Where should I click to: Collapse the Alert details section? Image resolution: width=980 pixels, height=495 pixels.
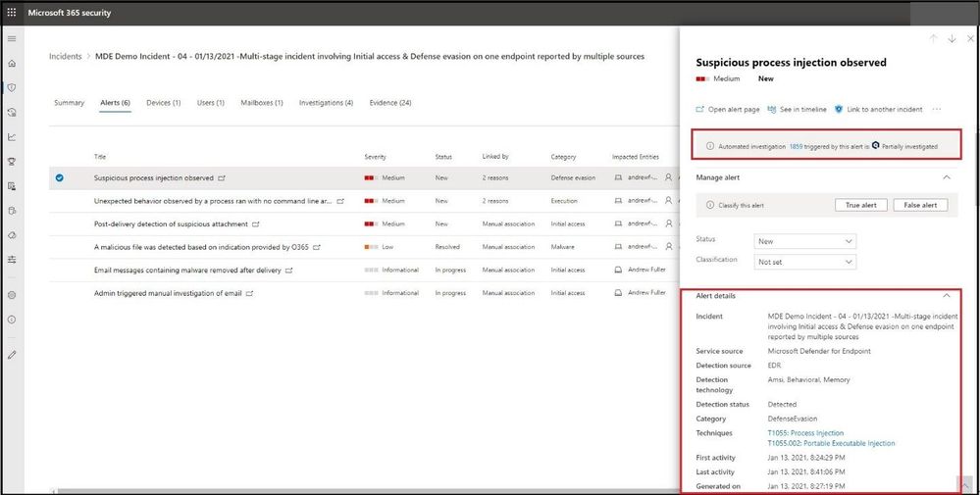tap(947, 296)
